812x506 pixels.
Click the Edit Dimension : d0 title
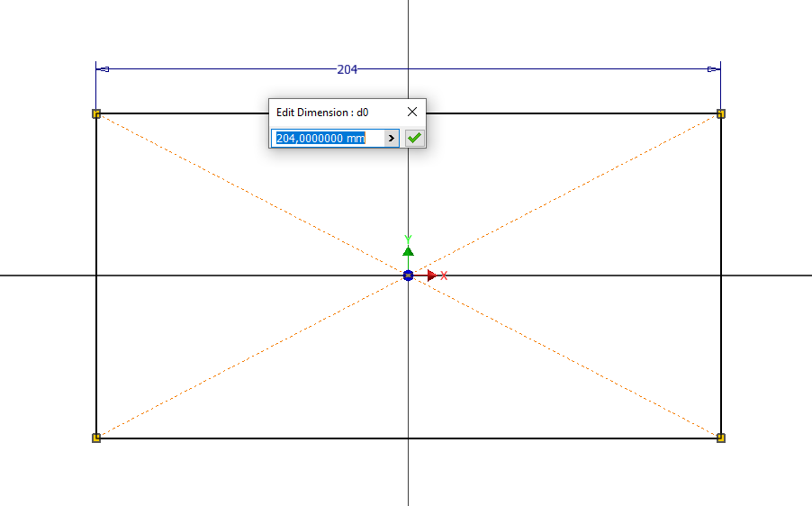pyautogui.click(x=322, y=113)
